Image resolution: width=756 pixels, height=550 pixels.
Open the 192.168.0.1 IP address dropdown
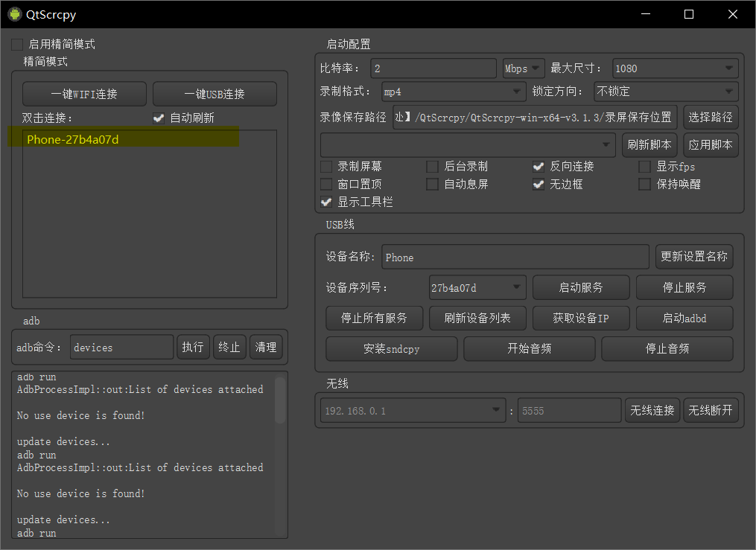[x=413, y=410]
